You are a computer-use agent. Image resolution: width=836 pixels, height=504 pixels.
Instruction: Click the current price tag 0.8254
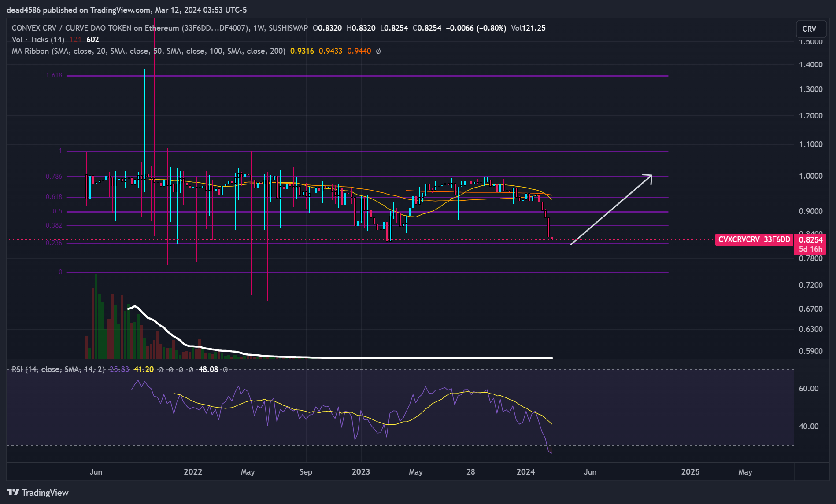[x=810, y=239]
